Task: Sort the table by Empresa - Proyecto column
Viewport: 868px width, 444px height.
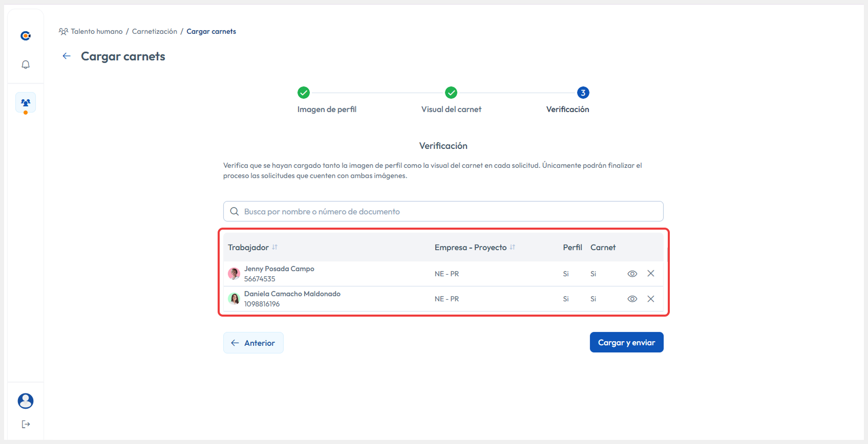Action: point(513,248)
